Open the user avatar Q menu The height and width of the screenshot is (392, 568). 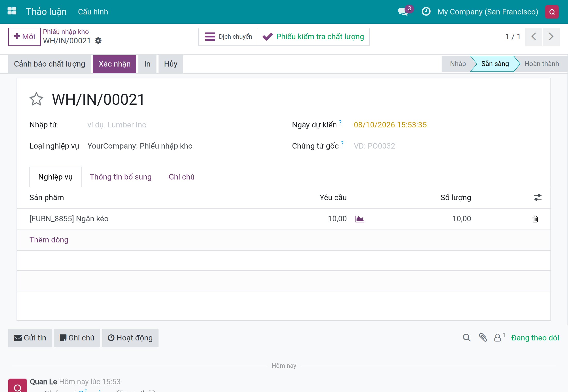point(552,12)
